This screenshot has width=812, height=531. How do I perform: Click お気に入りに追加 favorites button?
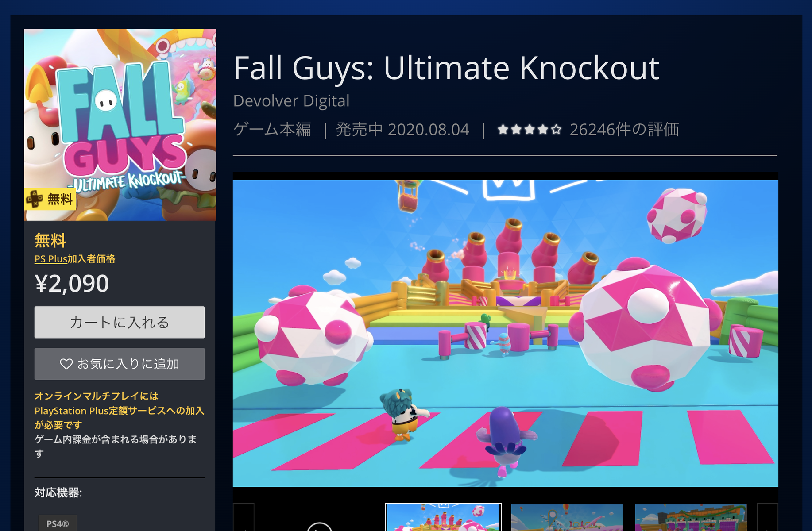coord(120,364)
